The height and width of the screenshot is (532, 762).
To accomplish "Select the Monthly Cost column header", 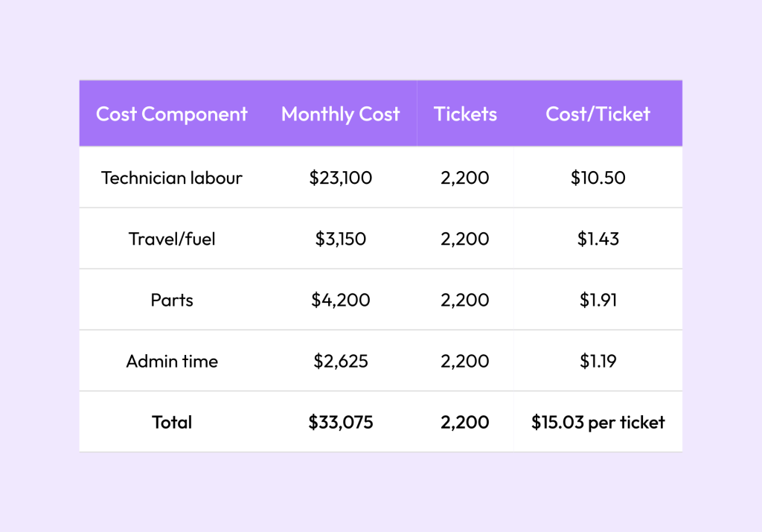I will coord(340,114).
